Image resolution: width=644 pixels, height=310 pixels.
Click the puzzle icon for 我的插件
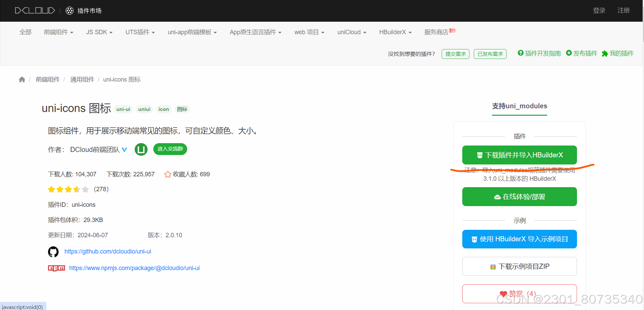[605, 53]
